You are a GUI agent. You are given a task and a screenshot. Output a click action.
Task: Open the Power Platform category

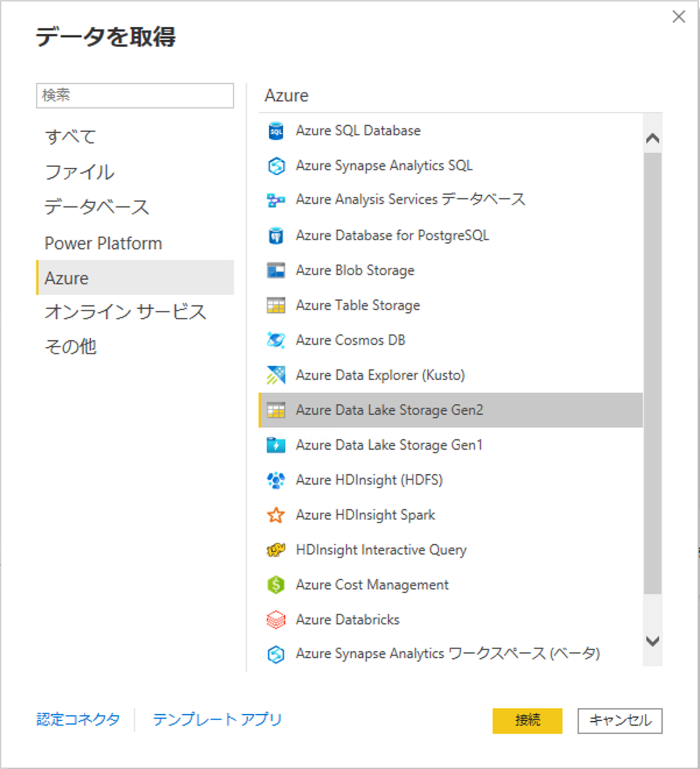(x=104, y=243)
